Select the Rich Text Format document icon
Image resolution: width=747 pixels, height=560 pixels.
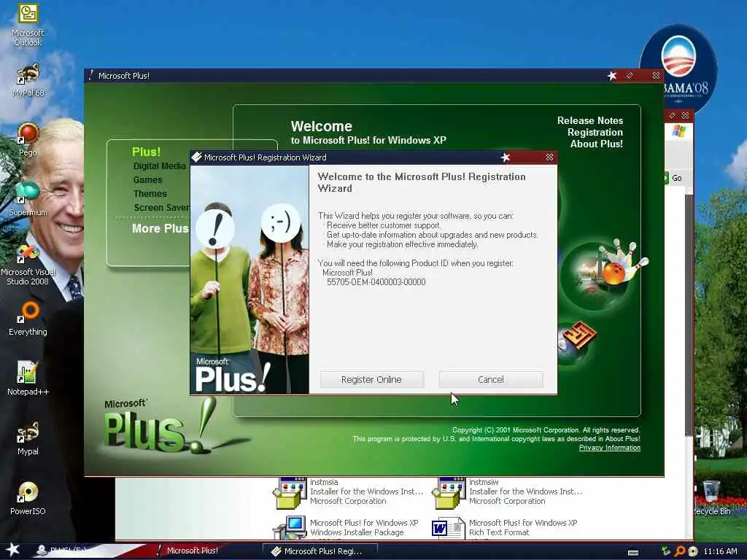(449, 528)
